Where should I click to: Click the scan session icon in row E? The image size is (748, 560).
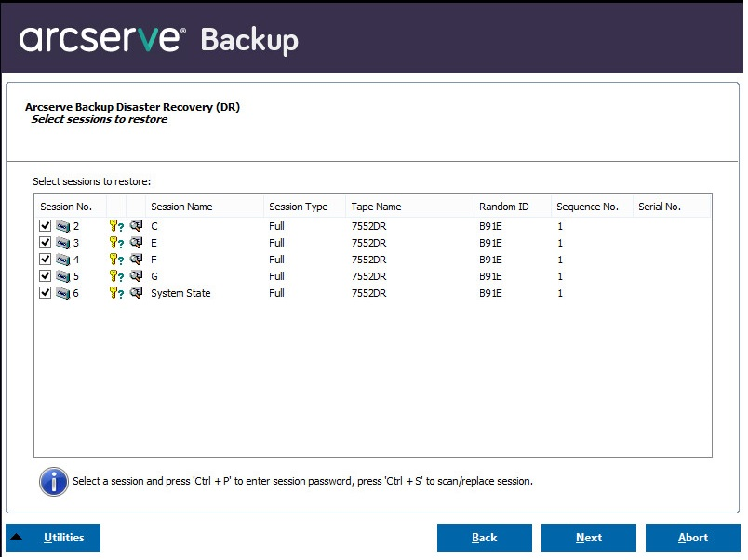point(136,243)
